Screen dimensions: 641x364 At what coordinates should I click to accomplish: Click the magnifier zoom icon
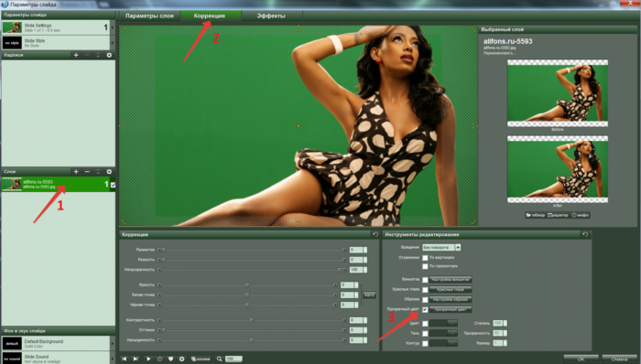(x=220, y=359)
